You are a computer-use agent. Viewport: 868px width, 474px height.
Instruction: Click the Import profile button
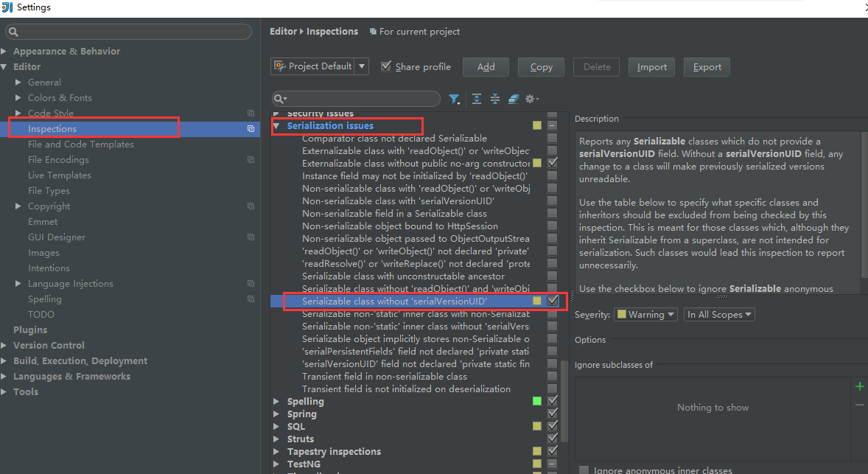651,67
